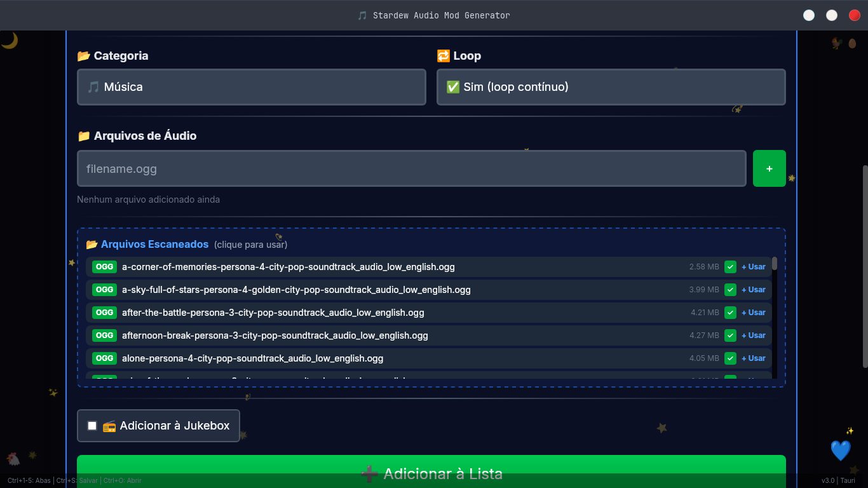This screenshot has height=488, width=868.
Task: Click the main page vertical scrollbar
Action: [865, 266]
